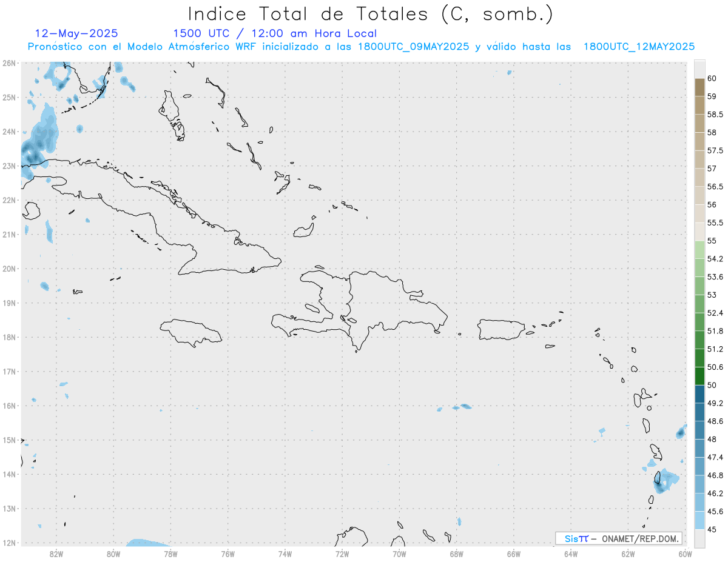Viewport: 728px width, 562px height.
Task: Click the legend value 53.6
Action: coord(715,276)
